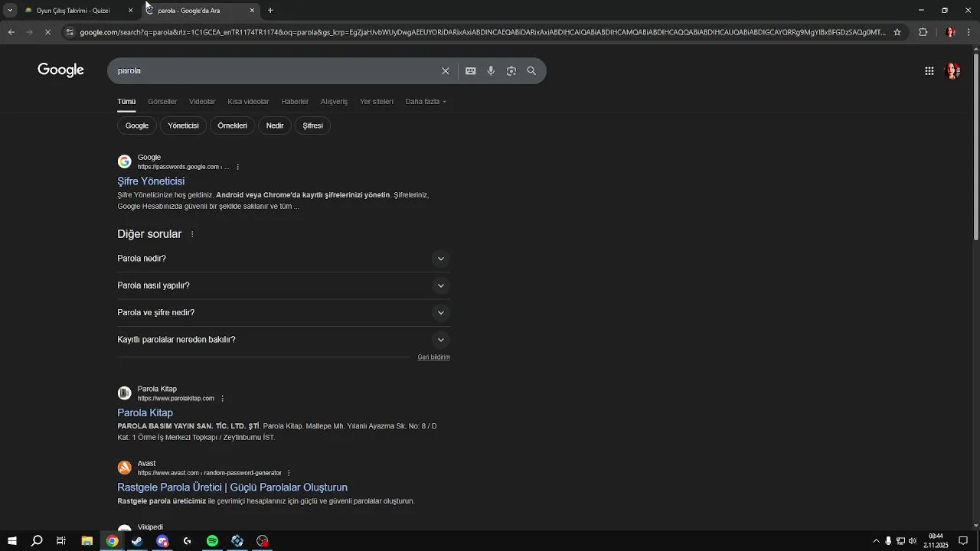This screenshot has width=980, height=551.
Task: Open the on-screen keyboard input tool
Action: pyautogui.click(x=470, y=71)
